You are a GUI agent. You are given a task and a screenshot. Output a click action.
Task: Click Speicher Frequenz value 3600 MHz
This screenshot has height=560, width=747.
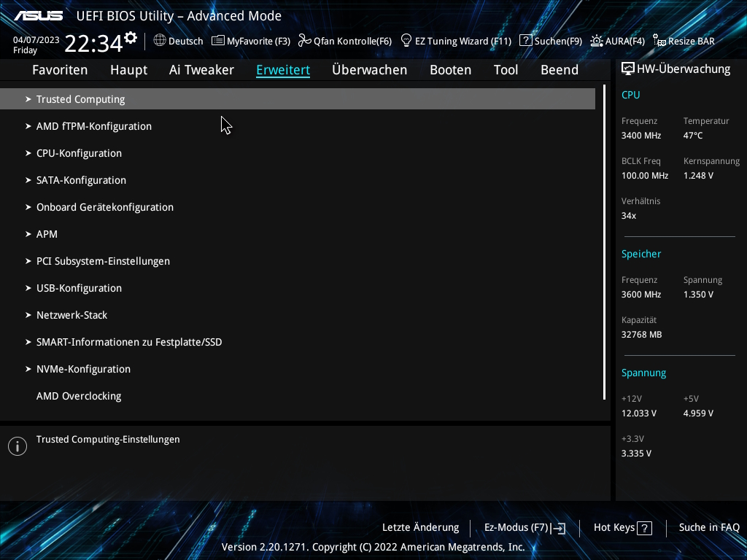pos(641,295)
